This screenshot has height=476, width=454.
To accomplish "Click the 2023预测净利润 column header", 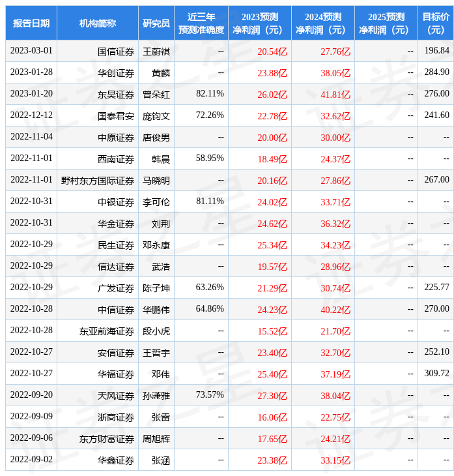I will coord(259,23).
